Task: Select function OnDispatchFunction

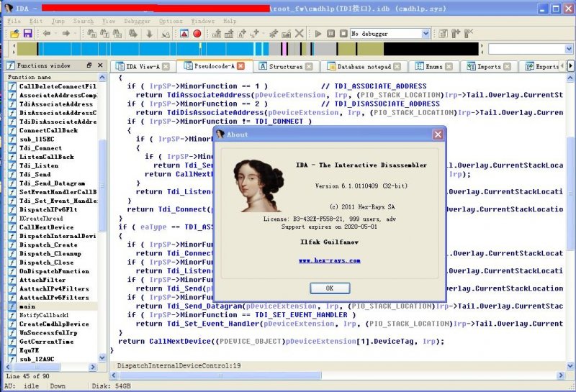Action: pyautogui.click(x=55, y=271)
